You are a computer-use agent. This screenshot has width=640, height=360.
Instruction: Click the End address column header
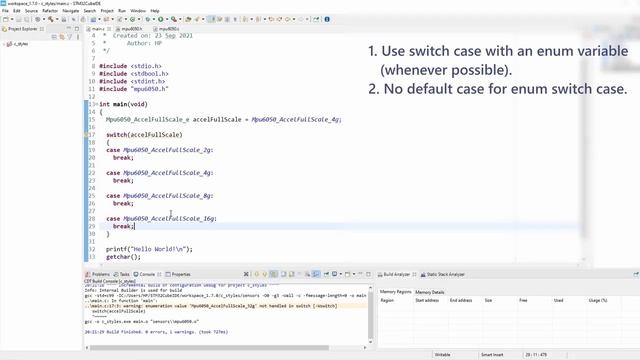click(x=461, y=300)
